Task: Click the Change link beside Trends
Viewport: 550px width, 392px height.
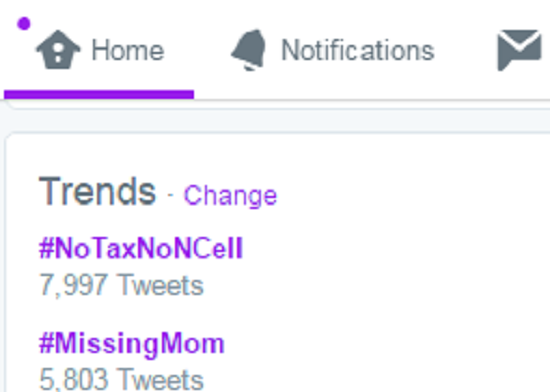Action: pos(230,196)
